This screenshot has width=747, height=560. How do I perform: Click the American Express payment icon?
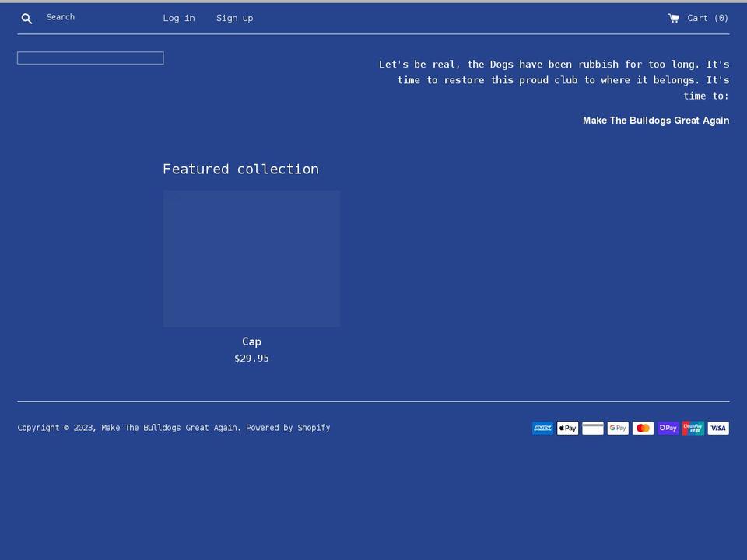click(x=542, y=428)
